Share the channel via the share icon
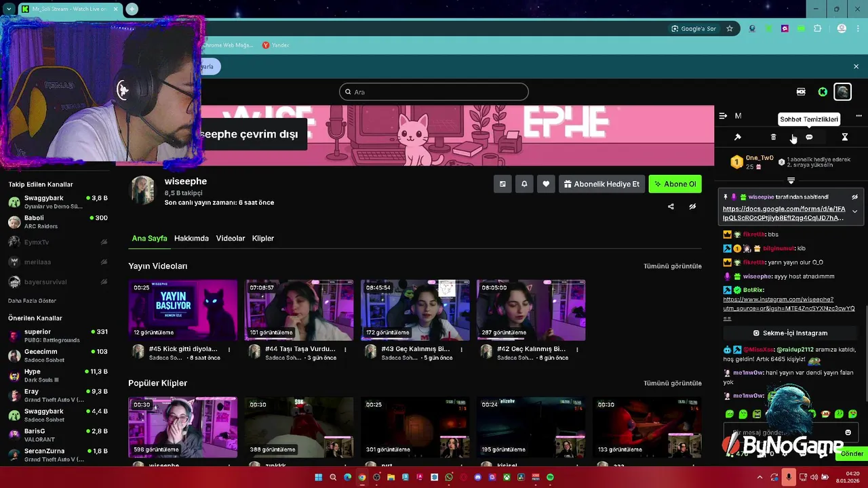Image resolution: width=868 pixels, height=488 pixels. (671, 207)
